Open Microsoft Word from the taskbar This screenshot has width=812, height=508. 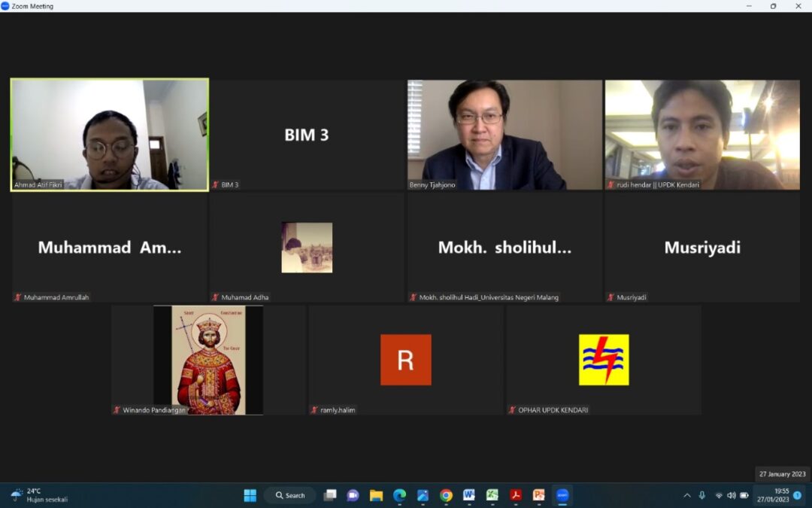pos(469,495)
